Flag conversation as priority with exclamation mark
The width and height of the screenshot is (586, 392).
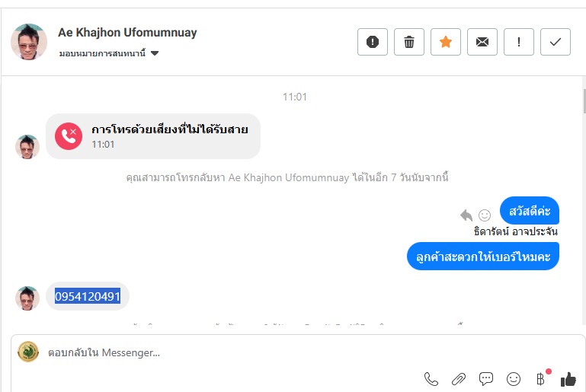click(519, 42)
